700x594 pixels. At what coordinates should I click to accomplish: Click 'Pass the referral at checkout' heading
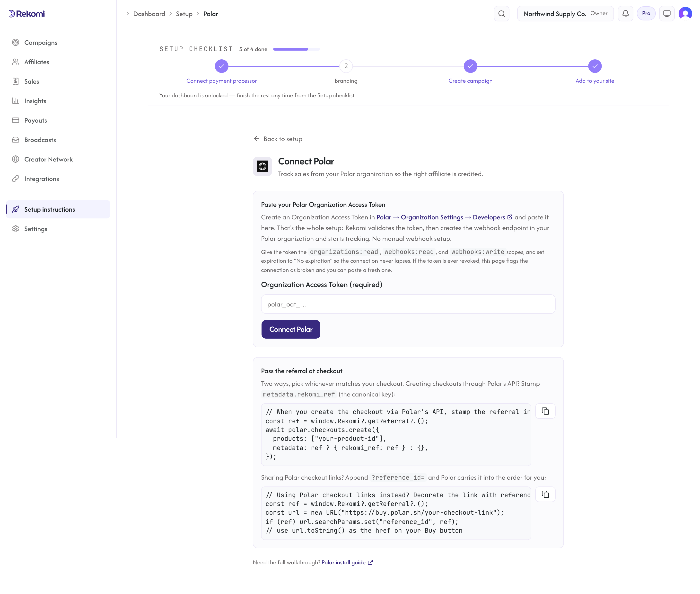[302, 371]
